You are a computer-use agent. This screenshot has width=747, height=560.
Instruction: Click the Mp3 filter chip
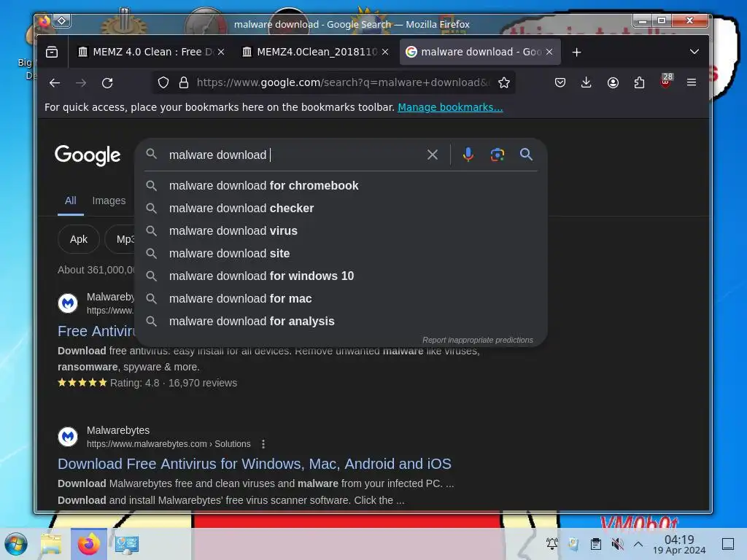click(x=120, y=239)
